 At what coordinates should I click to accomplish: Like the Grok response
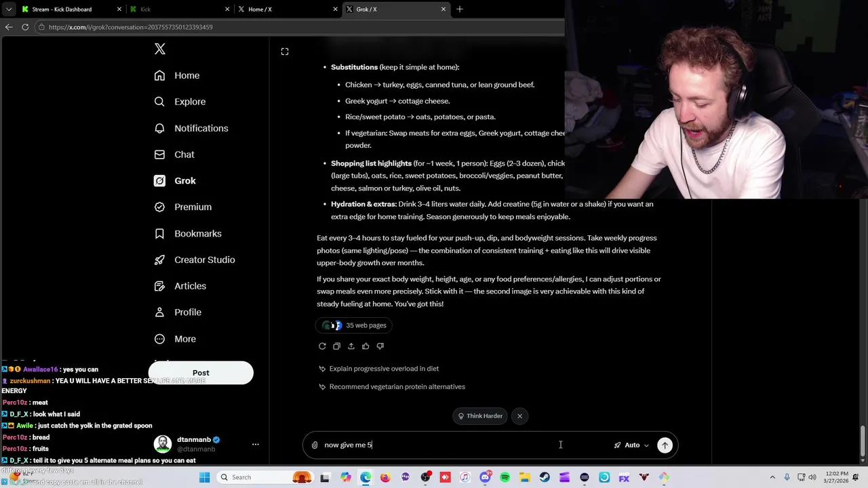point(366,346)
